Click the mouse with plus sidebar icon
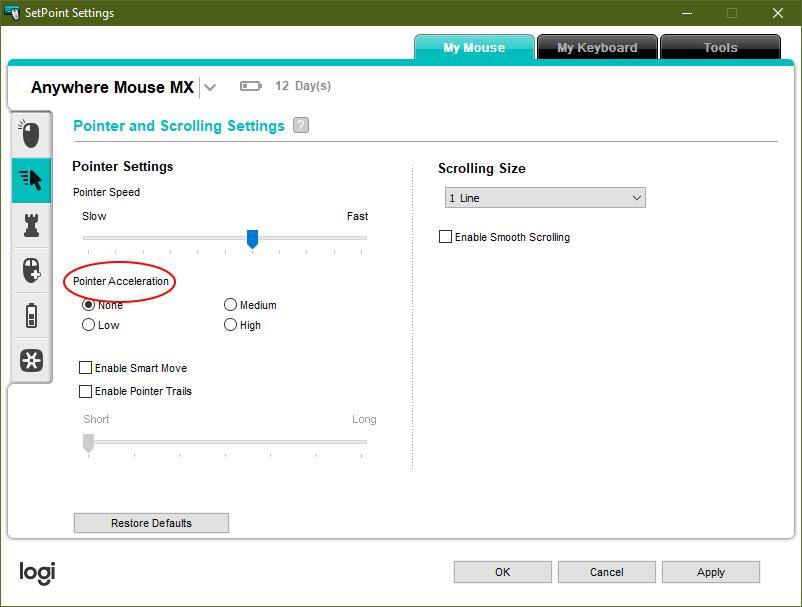 point(31,270)
